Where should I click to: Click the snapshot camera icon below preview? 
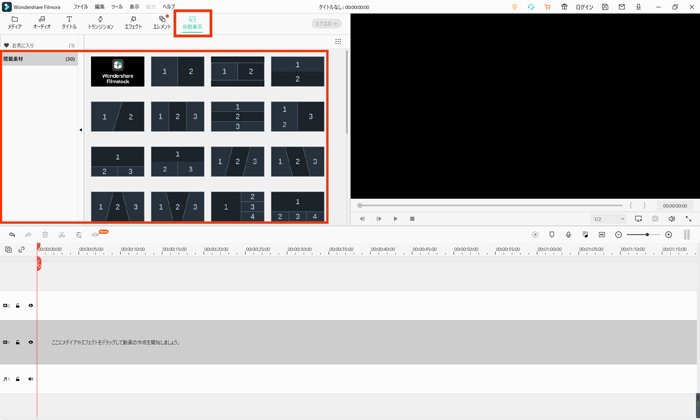[655, 219]
